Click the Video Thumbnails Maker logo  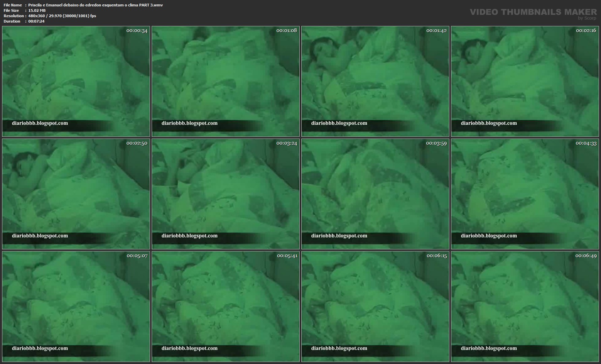(x=533, y=12)
